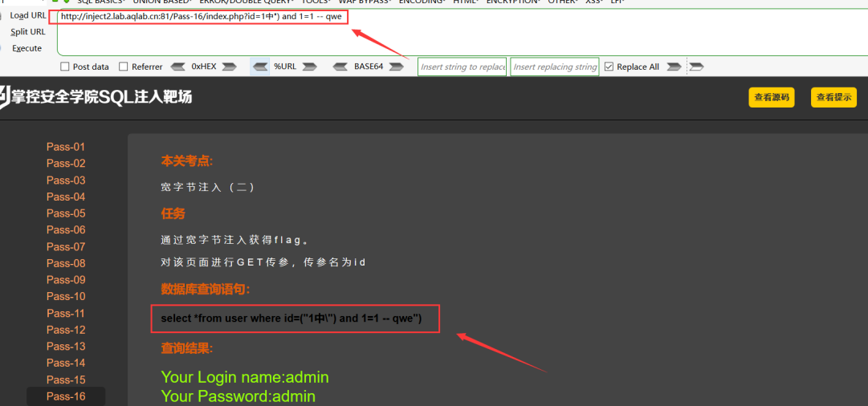Enable the Referrer checkbox
868x406 pixels.
tap(124, 67)
